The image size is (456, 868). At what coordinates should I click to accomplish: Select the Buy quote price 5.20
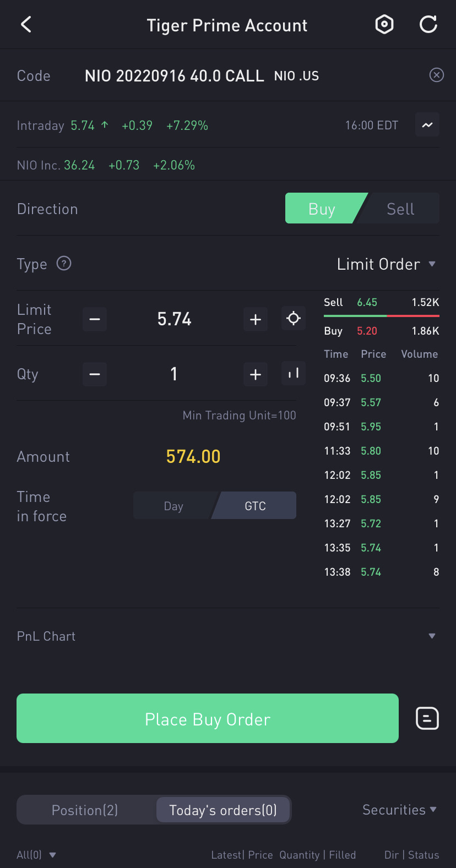tap(367, 331)
